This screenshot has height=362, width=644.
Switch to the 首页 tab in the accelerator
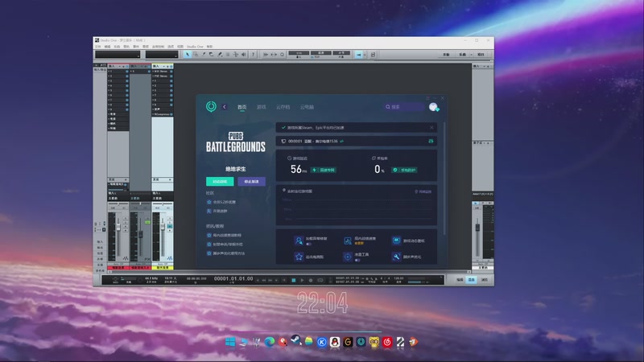(242, 107)
